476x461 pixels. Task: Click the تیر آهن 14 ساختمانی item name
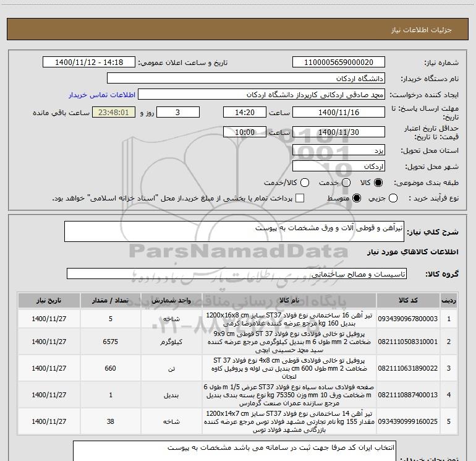click(x=289, y=421)
